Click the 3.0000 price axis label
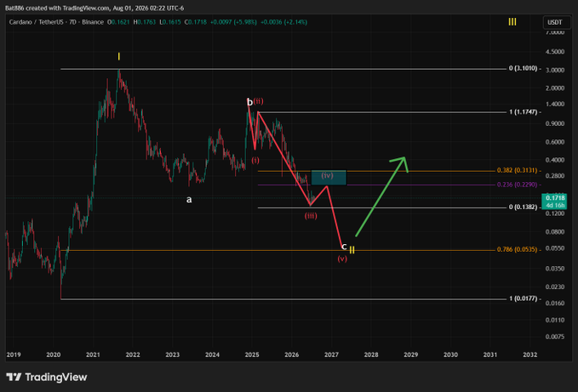Screen dimensions: 578x392 coord(555,71)
